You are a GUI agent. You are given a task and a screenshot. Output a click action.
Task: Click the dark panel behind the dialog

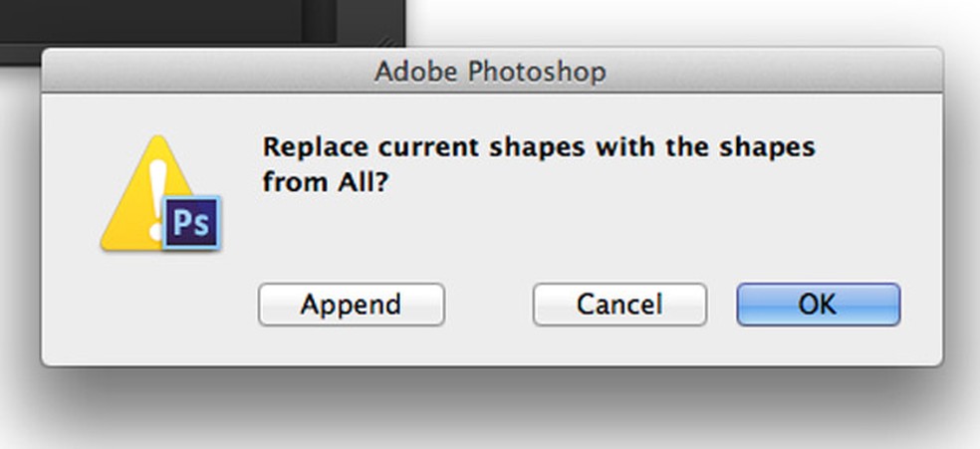(x=149, y=20)
